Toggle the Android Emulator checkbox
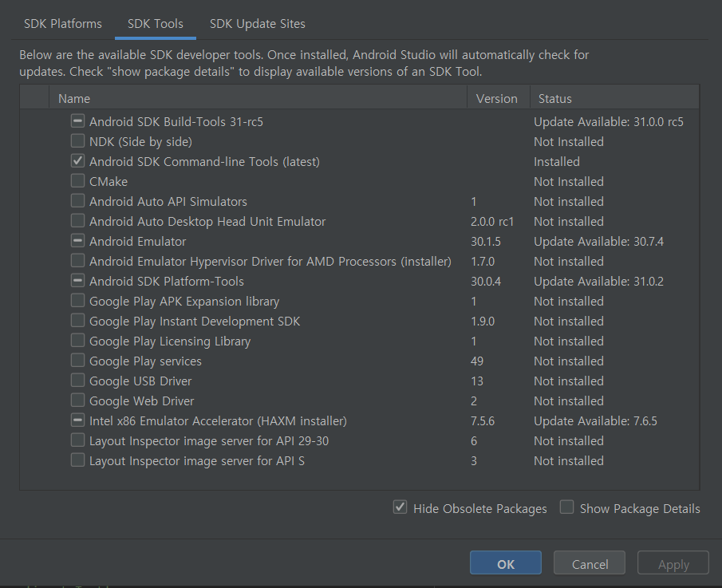This screenshot has height=588, width=722. tap(78, 241)
